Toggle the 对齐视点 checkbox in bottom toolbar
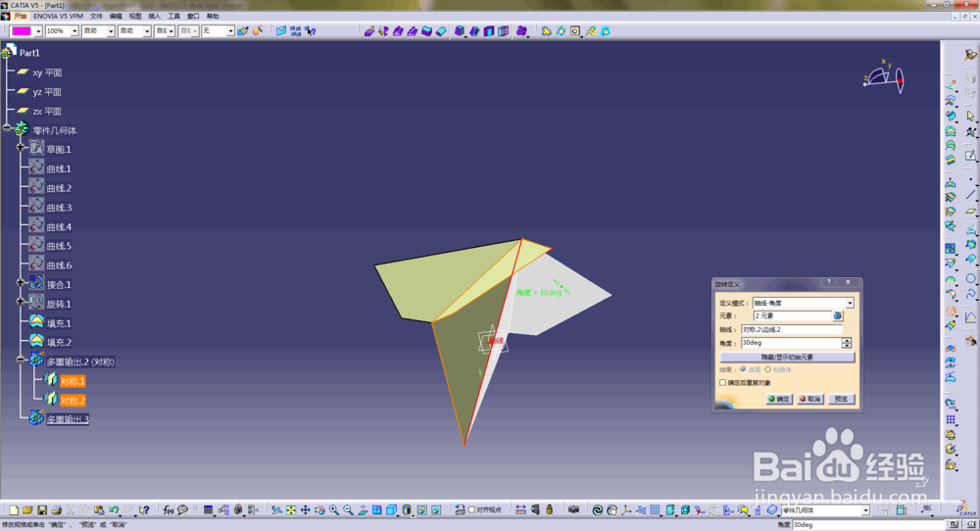The width and height of the screenshot is (980, 531). (x=472, y=510)
